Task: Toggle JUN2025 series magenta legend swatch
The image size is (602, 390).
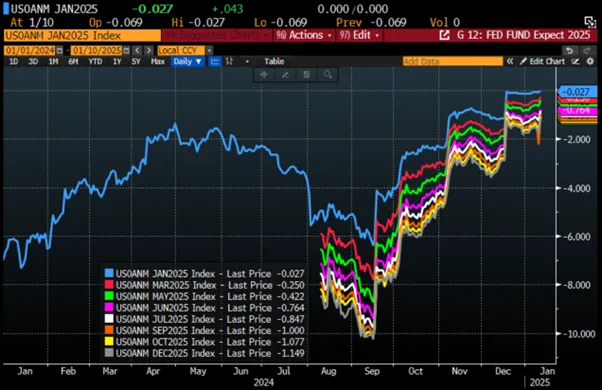Action: pyautogui.click(x=109, y=307)
